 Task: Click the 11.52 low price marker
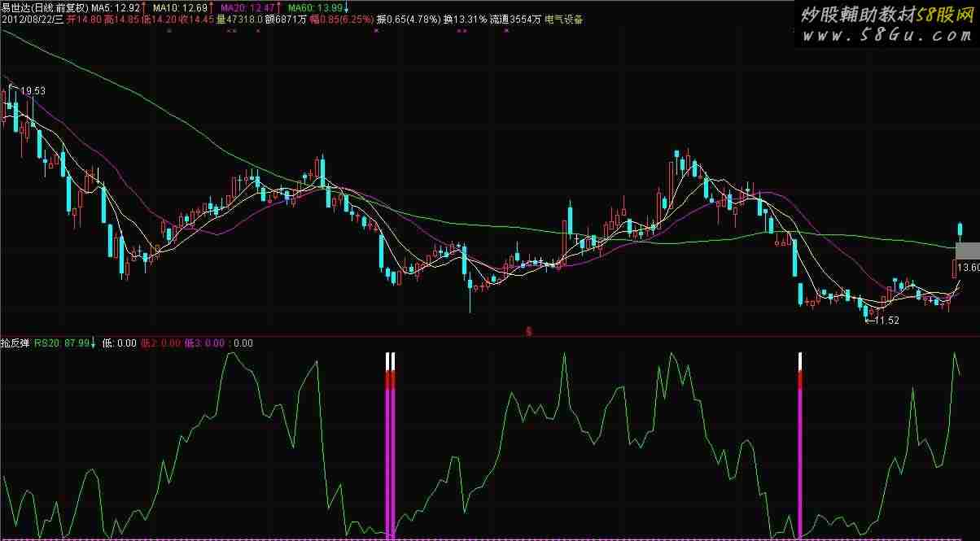tap(885, 321)
